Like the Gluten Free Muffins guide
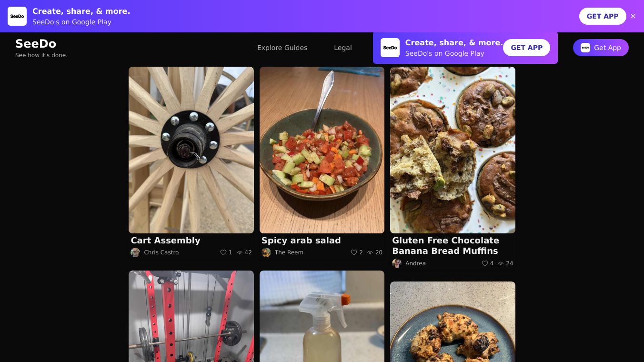Screen dimensions: 644x362 484,263
